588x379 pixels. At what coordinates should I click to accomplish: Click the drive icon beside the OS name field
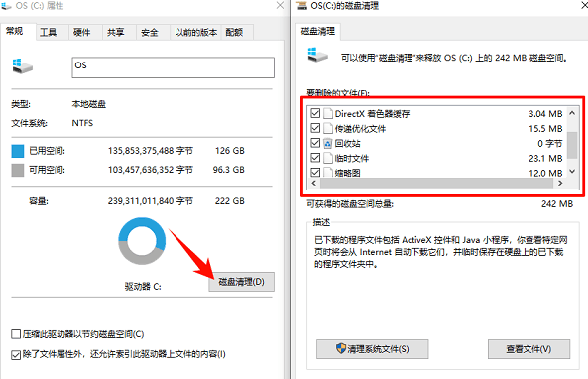23,66
